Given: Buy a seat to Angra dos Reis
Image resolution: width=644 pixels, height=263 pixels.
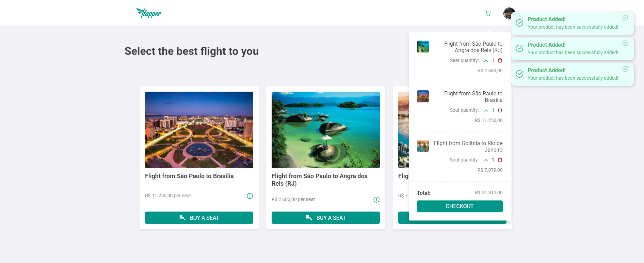Looking at the screenshot, I should pos(326,218).
